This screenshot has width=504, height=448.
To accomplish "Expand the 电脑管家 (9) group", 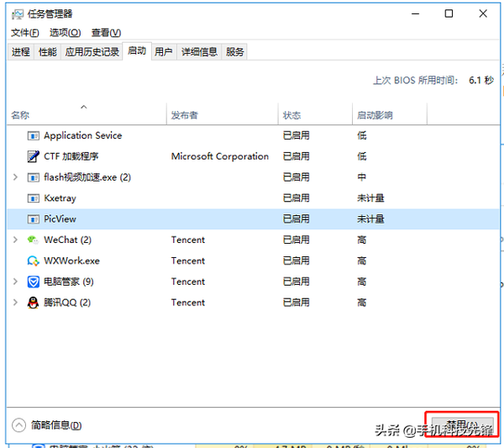I will click(16, 282).
